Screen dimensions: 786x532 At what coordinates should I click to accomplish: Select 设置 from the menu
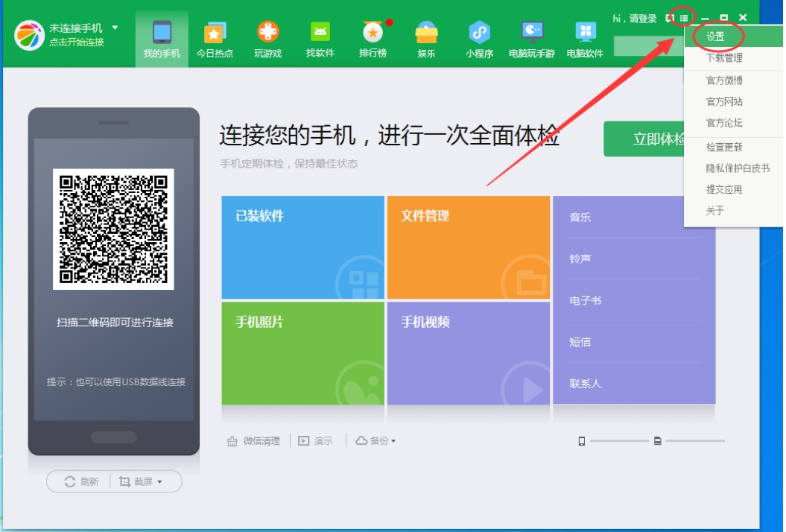pyautogui.click(x=733, y=37)
